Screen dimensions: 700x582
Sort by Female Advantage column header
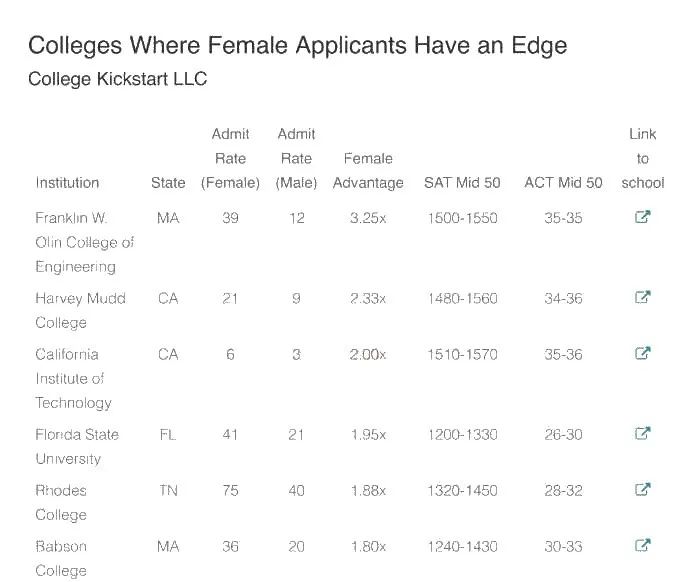click(x=368, y=170)
